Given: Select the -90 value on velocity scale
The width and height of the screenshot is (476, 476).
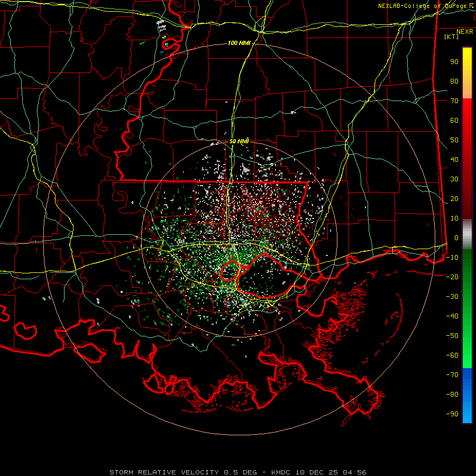Looking at the screenshot, I should 452,414.
